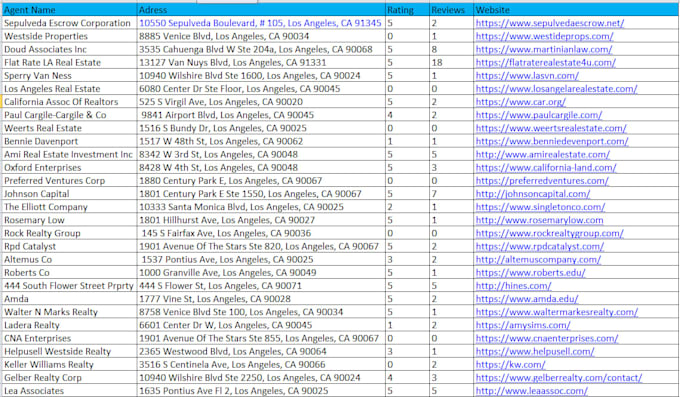The width and height of the screenshot is (680, 397).
Task: Follow the helpusell.com link
Action: point(535,351)
